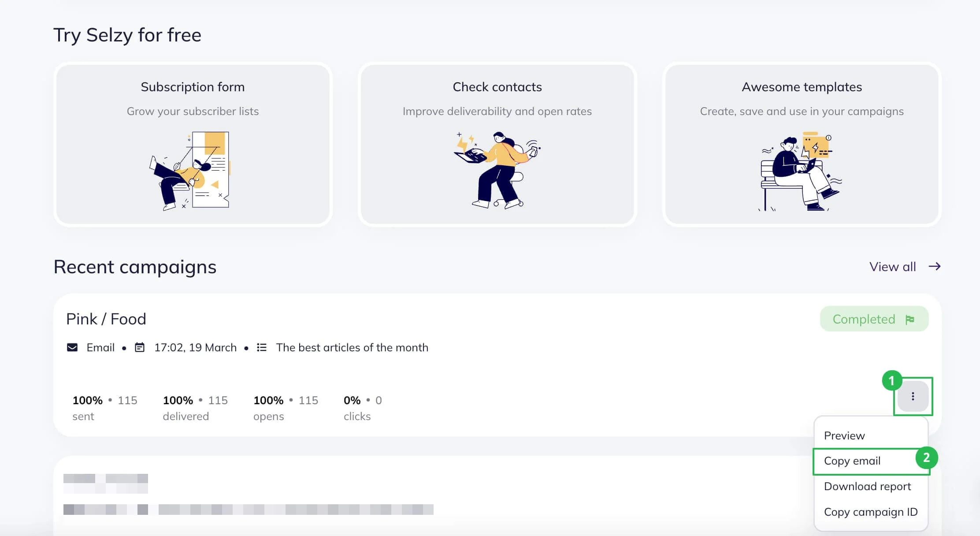Click the Awesome templates illustration
The image size is (980, 536).
coord(801,171)
